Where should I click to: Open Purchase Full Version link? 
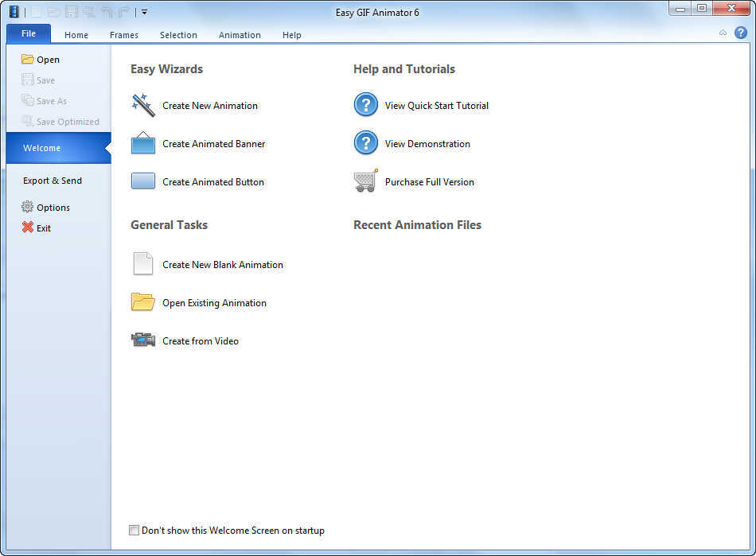pos(429,182)
